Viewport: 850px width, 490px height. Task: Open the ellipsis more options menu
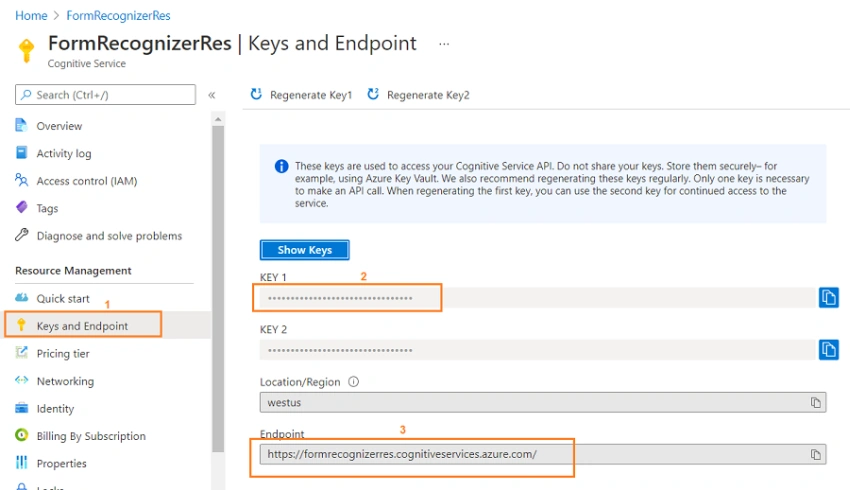pyautogui.click(x=444, y=44)
